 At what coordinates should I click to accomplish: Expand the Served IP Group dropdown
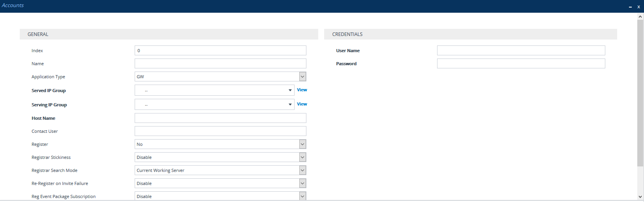pyautogui.click(x=290, y=91)
